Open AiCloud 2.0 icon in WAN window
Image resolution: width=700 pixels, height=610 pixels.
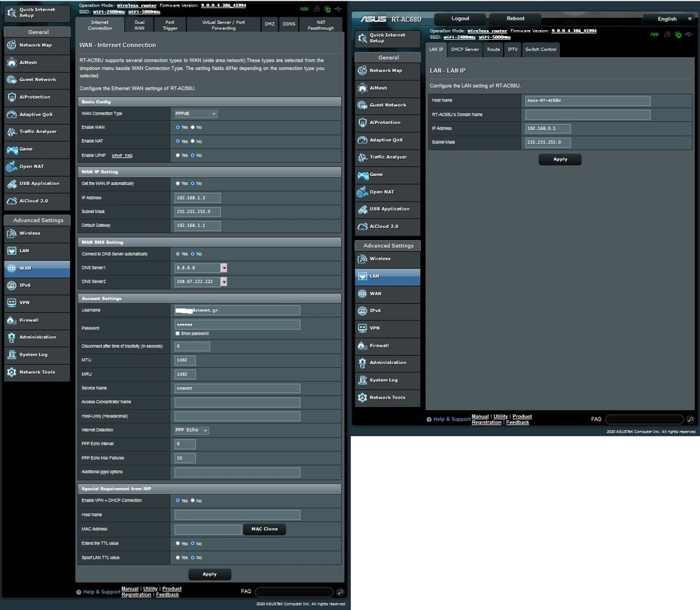(11, 201)
